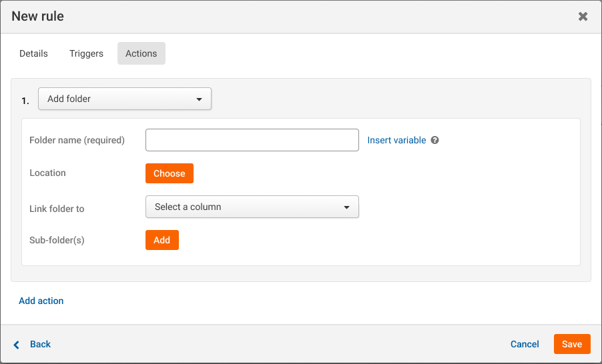This screenshot has height=364, width=602.
Task: Save the new rule
Action: [572, 344]
